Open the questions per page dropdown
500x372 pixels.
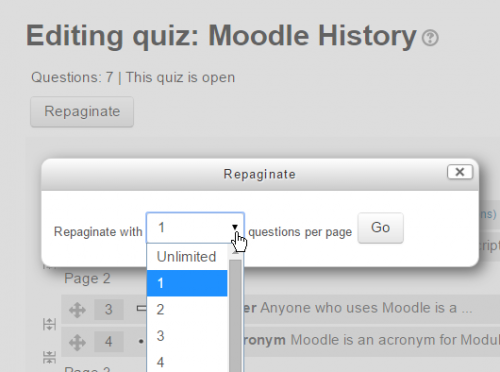(195, 228)
